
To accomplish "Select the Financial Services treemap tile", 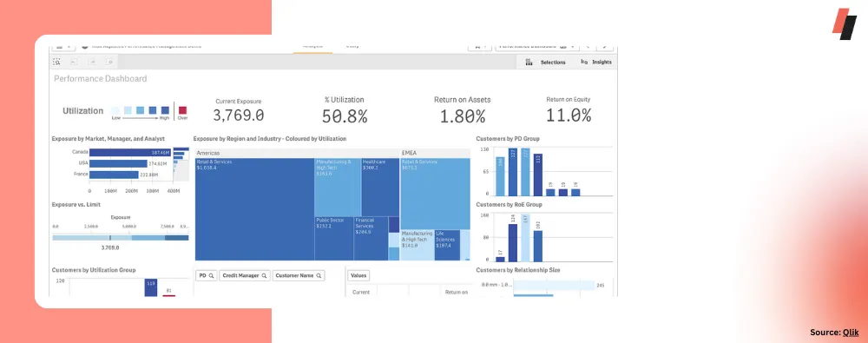I will click(x=371, y=238).
